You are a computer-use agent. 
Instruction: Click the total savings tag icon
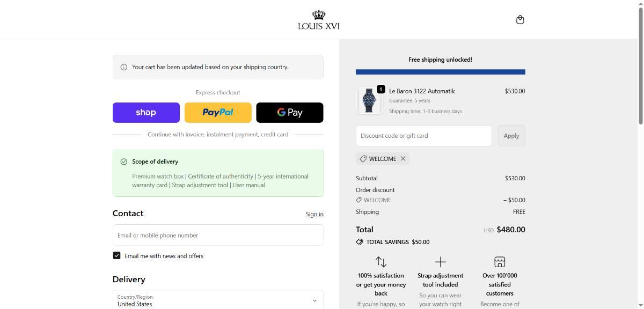(x=360, y=242)
